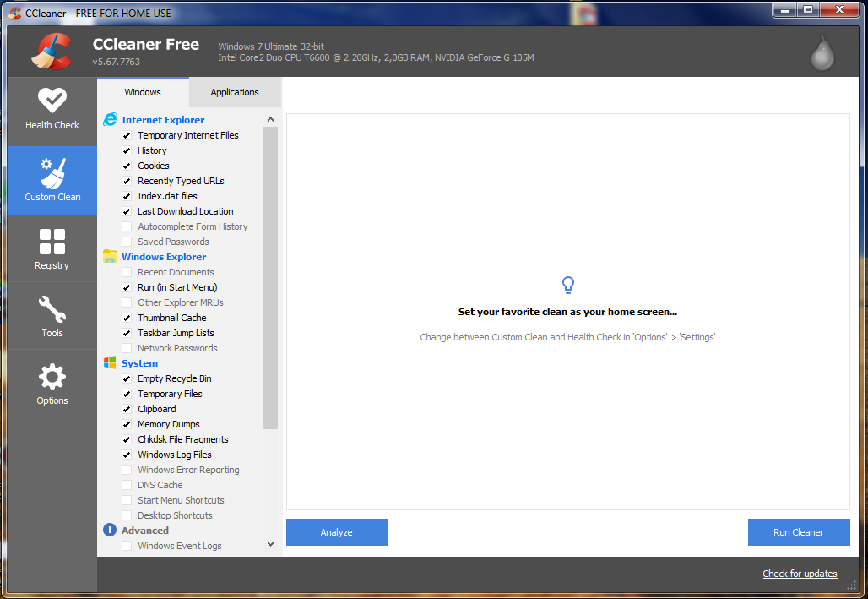Select the System section heading
This screenshot has width=868, height=599.
click(139, 363)
